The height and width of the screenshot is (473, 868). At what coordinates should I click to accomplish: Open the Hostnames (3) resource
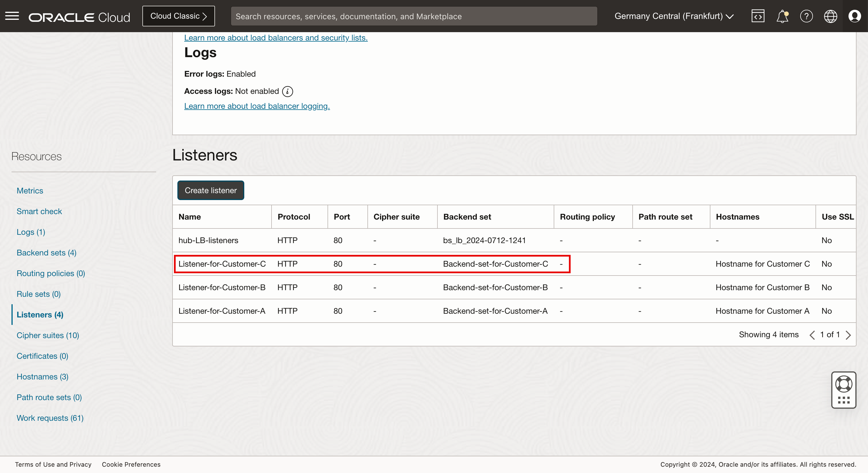click(42, 377)
